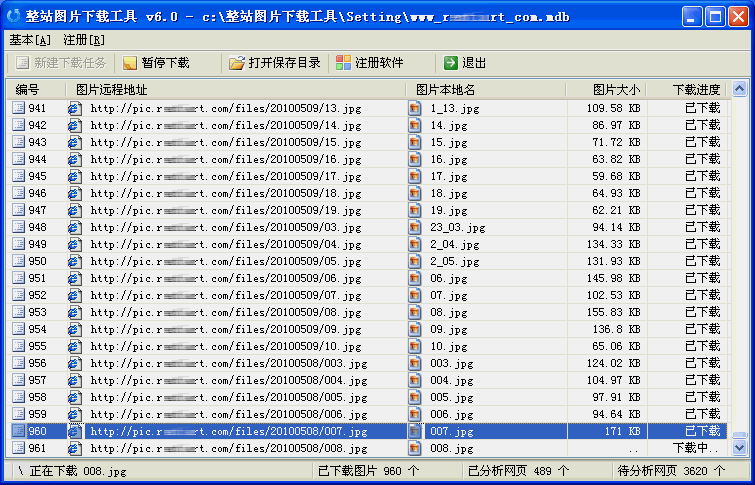Screen dimensions: 755x485
Task: Click the scrollbar up arrow in the list
Action: 740,90
